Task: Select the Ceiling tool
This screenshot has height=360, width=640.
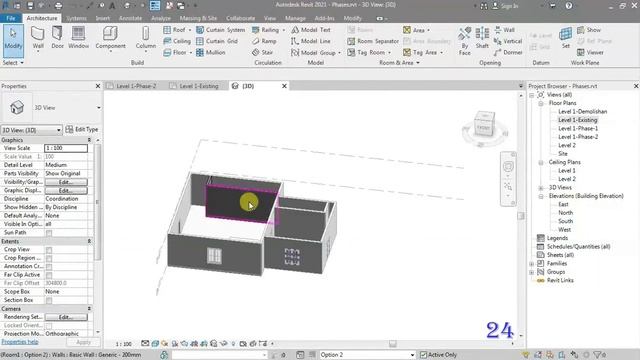Action: pyautogui.click(x=177, y=41)
